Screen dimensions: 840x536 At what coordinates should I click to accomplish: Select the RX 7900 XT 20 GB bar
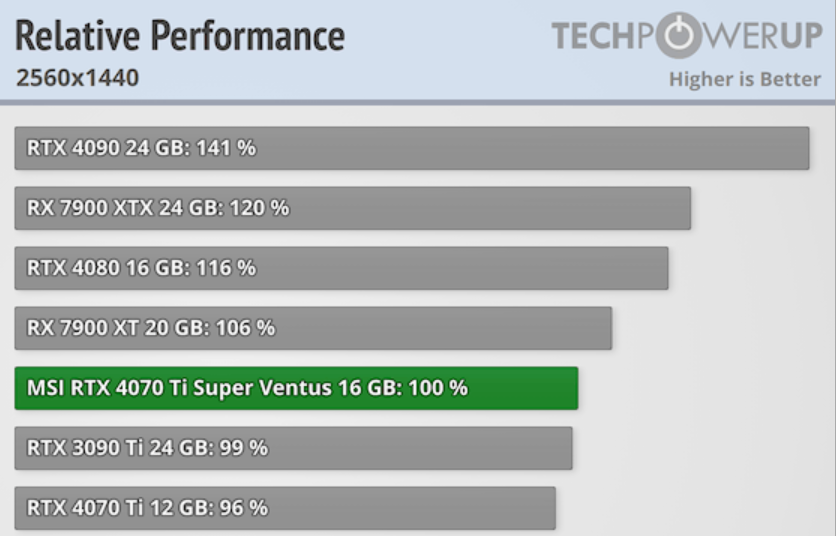coord(313,328)
